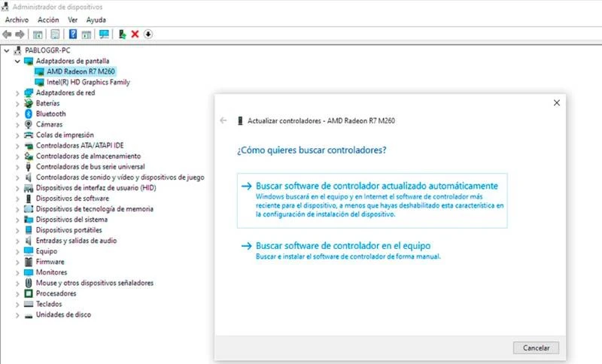Select Dispositivos de interfaz de usuario (HID) label
This screenshot has height=364, width=602.
(x=96, y=188)
